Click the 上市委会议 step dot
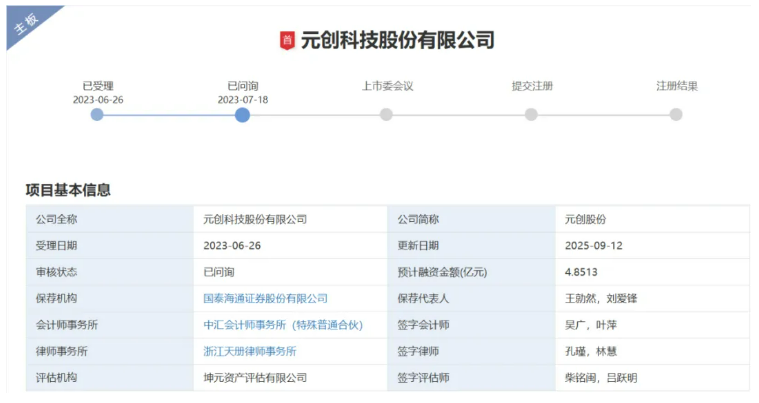Screen dimensions: 759x403 pyautogui.click(x=386, y=115)
